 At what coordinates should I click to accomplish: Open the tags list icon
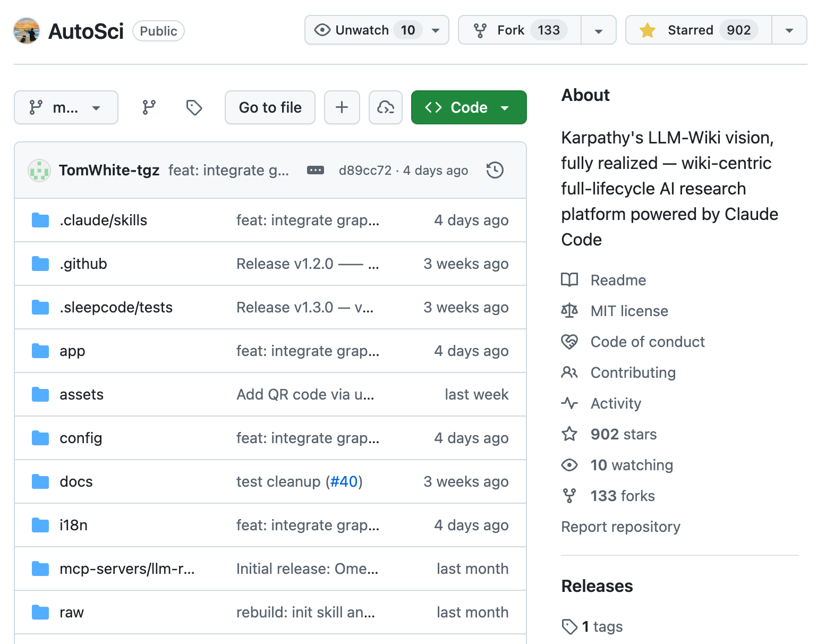point(194,107)
